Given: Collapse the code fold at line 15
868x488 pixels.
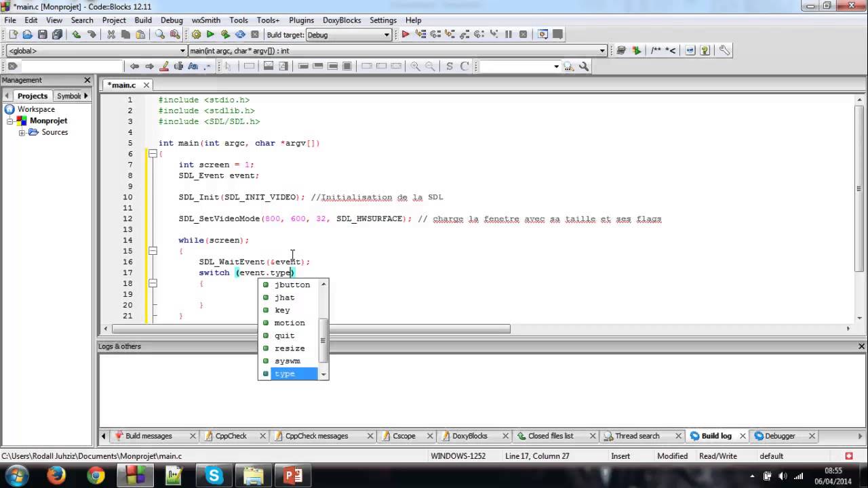Looking at the screenshot, I should tap(153, 251).
